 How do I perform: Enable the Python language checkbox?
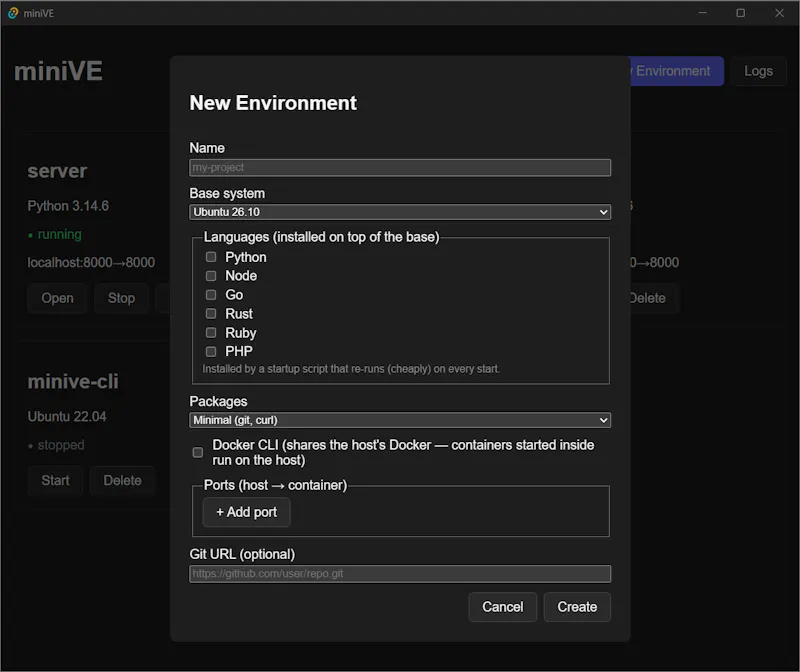point(211,257)
